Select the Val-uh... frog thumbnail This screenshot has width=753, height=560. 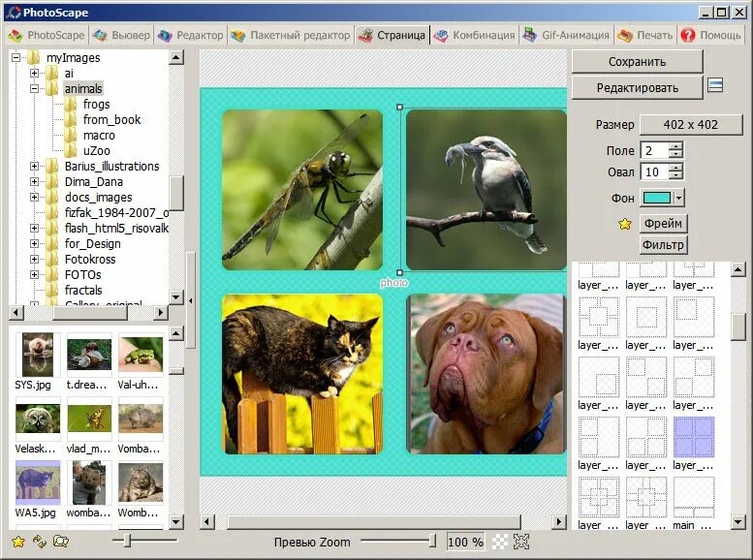click(141, 356)
